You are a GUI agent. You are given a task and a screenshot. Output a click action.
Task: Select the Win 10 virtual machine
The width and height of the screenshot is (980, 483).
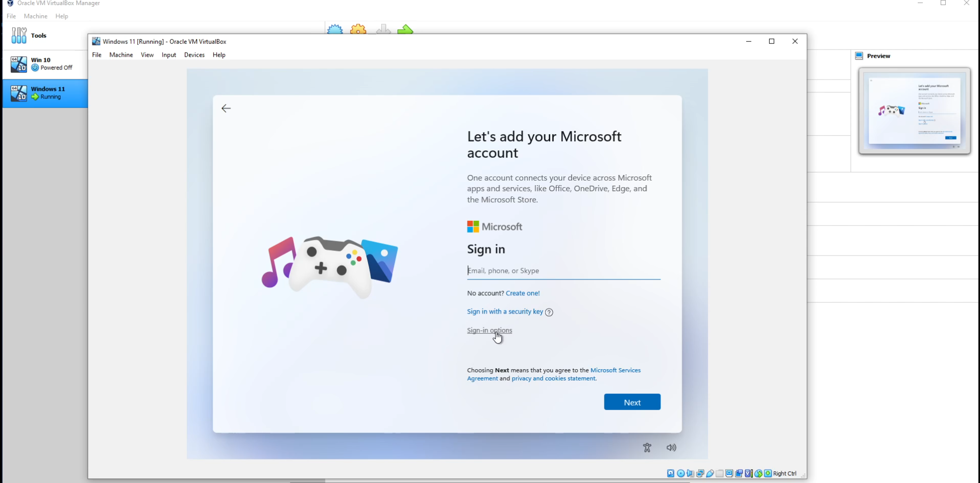45,64
